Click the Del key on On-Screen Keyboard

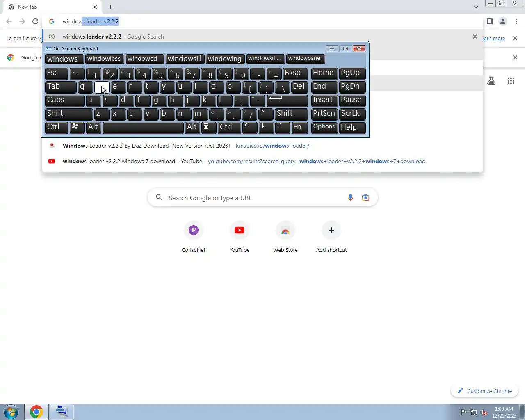[300, 87]
